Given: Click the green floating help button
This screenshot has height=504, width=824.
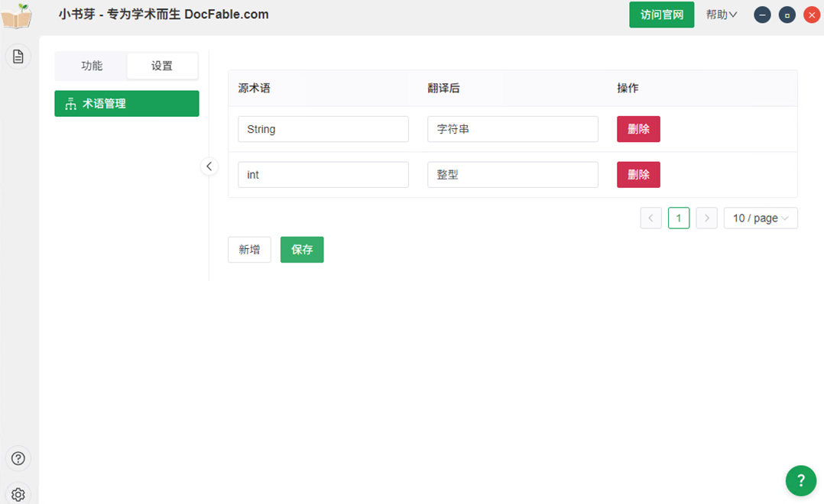Looking at the screenshot, I should point(800,480).
